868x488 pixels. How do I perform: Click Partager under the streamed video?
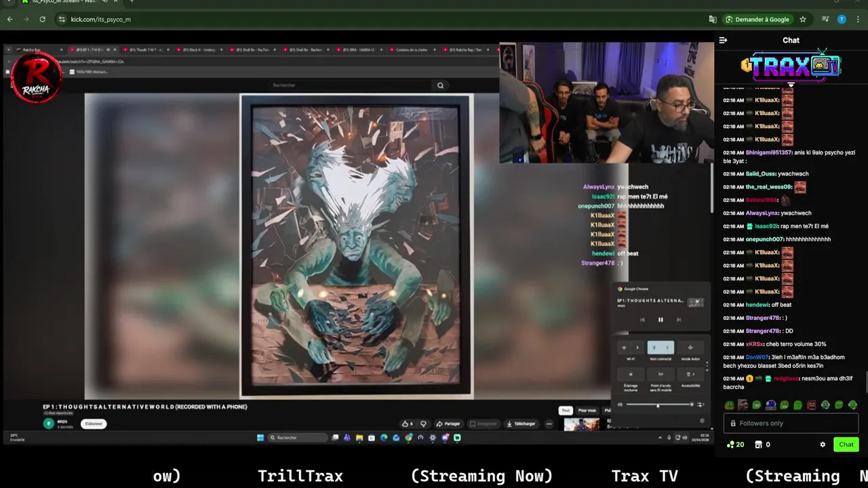click(x=448, y=424)
